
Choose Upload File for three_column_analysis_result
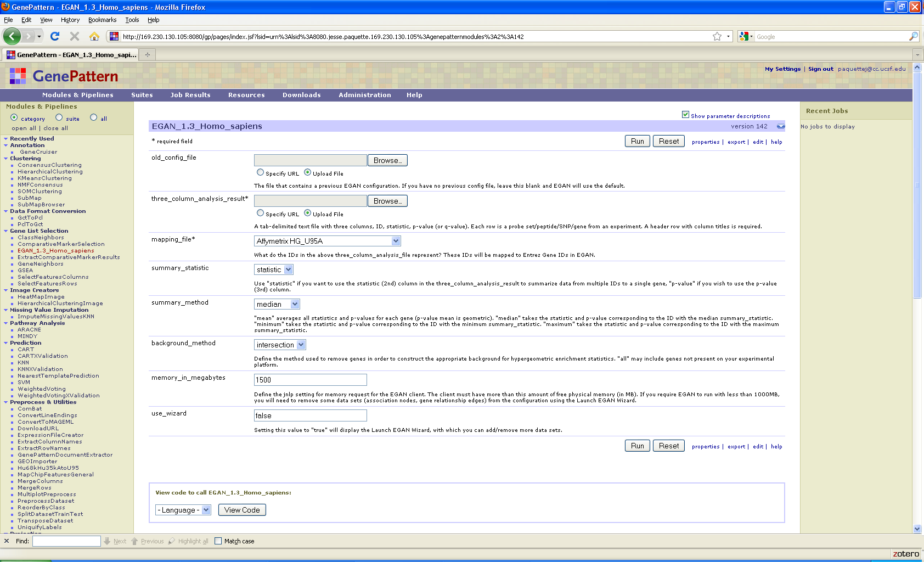308,213
